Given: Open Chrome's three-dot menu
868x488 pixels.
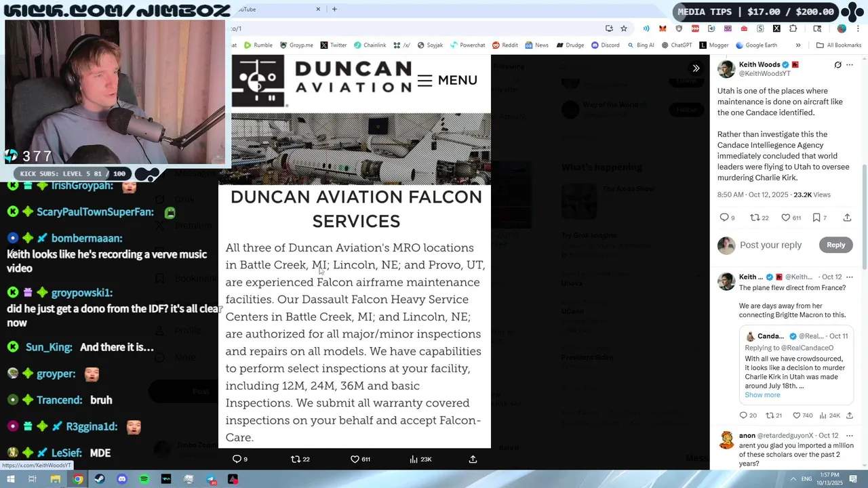Looking at the screenshot, I should 858,28.
